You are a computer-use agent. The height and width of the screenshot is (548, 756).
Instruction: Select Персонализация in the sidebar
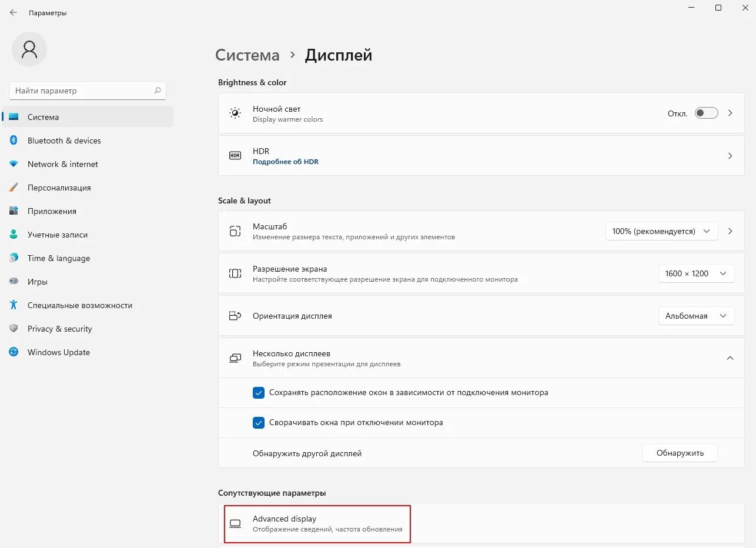pos(59,188)
